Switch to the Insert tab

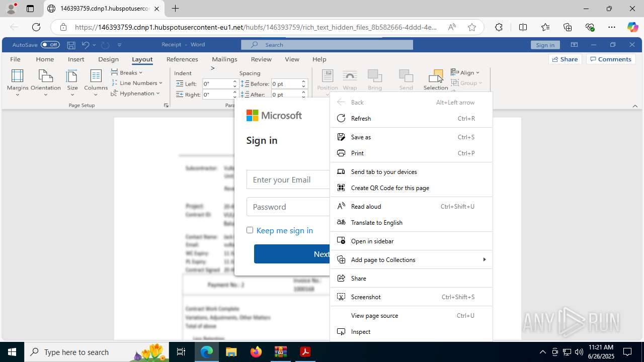pos(76,59)
